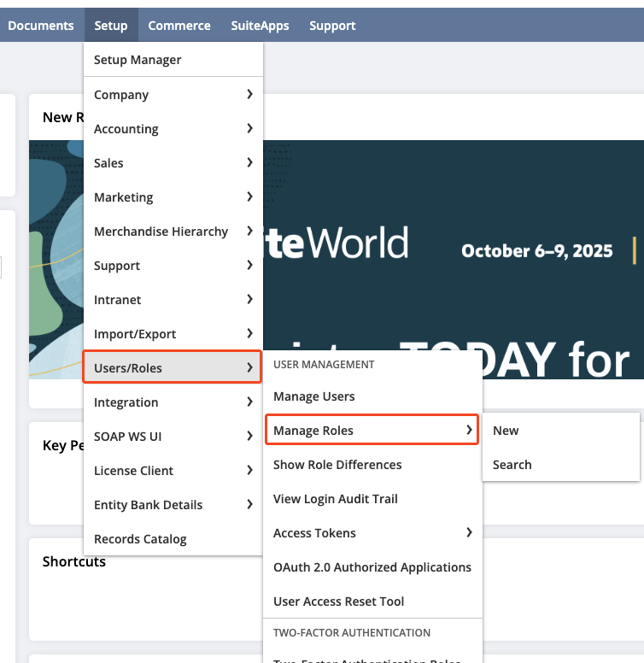Screen dimensions: 644x663
Task: Select Setup Manager from the Setup menu
Action: point(138,60)
